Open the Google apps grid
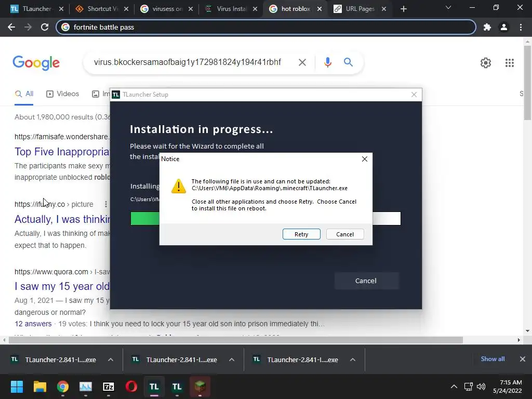The height and width of the screenshot is (399, 532). pos(509,63)
